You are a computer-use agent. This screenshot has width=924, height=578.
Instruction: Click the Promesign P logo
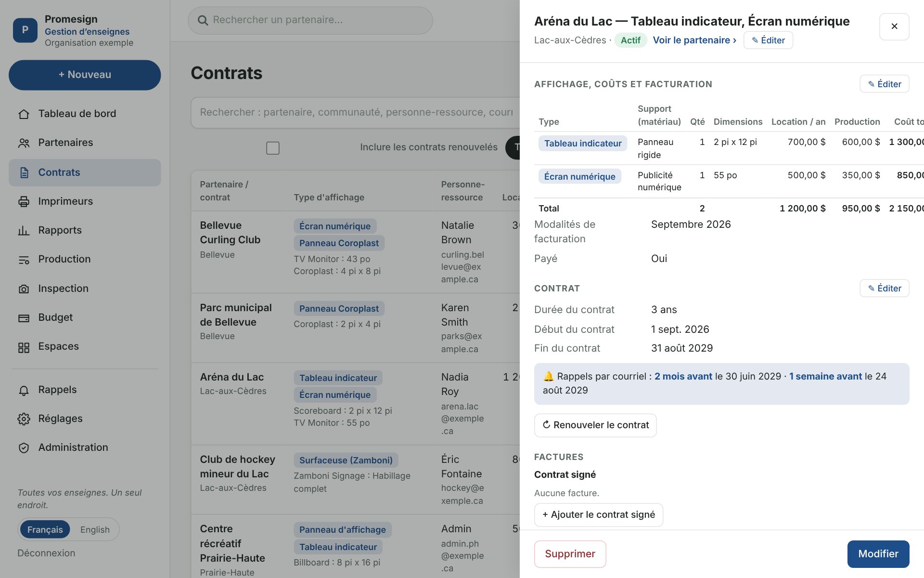pyautogui.click(x=25, y=30)
